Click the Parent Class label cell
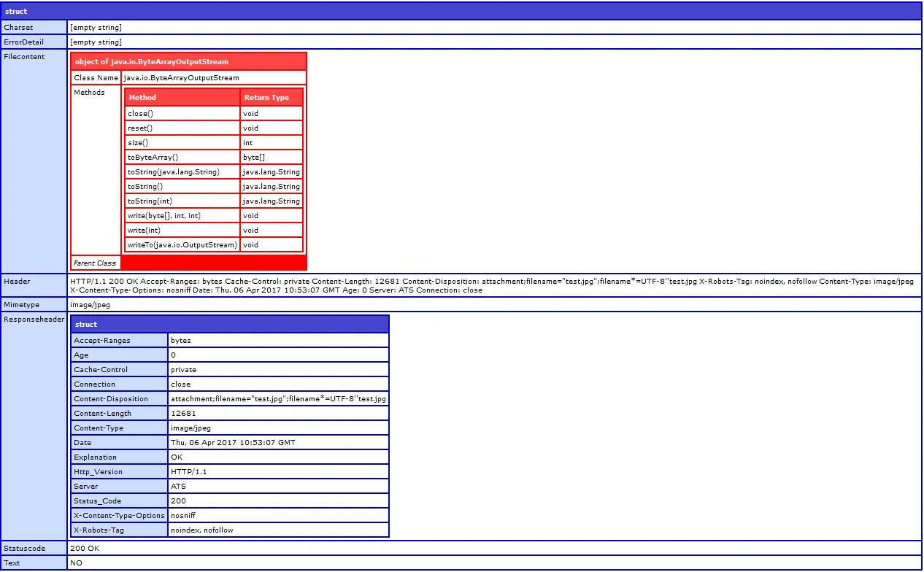The image size is (924, 572). (x=96, y=263)
